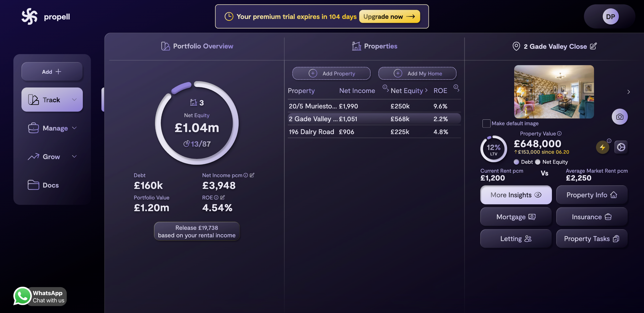The image size is (644, 313).
Task: Sort the table by Net Equity header
Action: pos(407,91)
